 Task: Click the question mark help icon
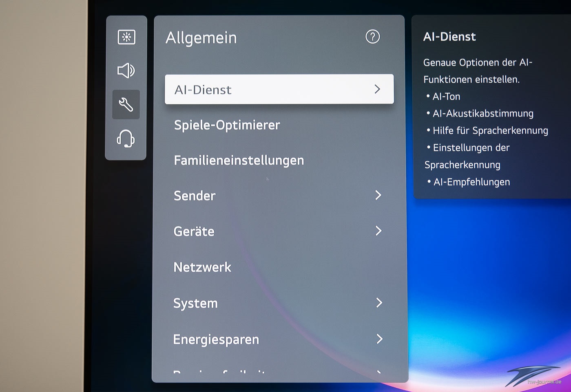[x=372, y=37]
